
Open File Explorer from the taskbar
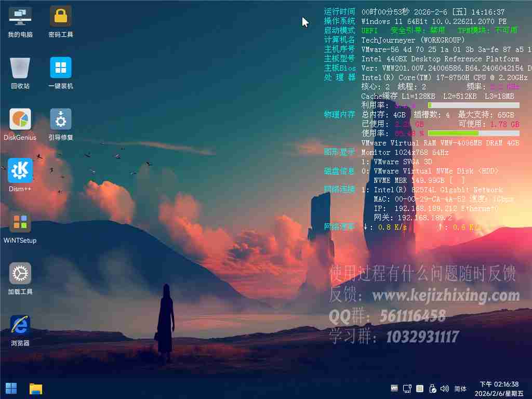[35, 388]
